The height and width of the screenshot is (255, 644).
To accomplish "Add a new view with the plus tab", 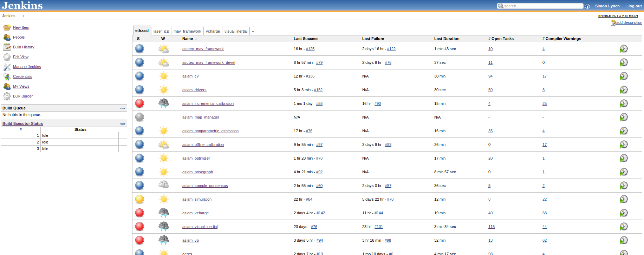I will pos(253,31).
